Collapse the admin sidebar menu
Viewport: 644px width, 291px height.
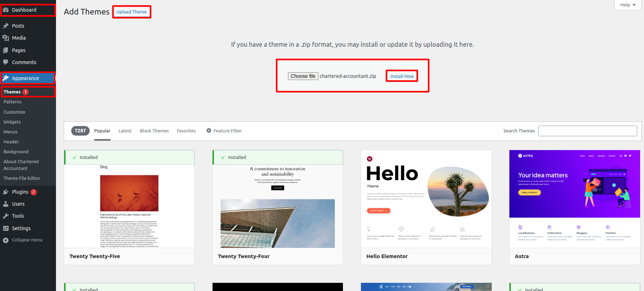pos(23,240)
